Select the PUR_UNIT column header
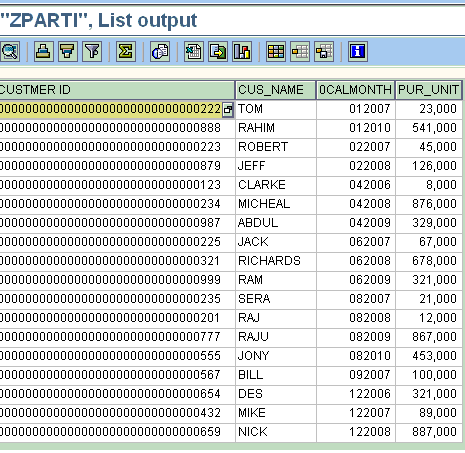 pos(429,90)
